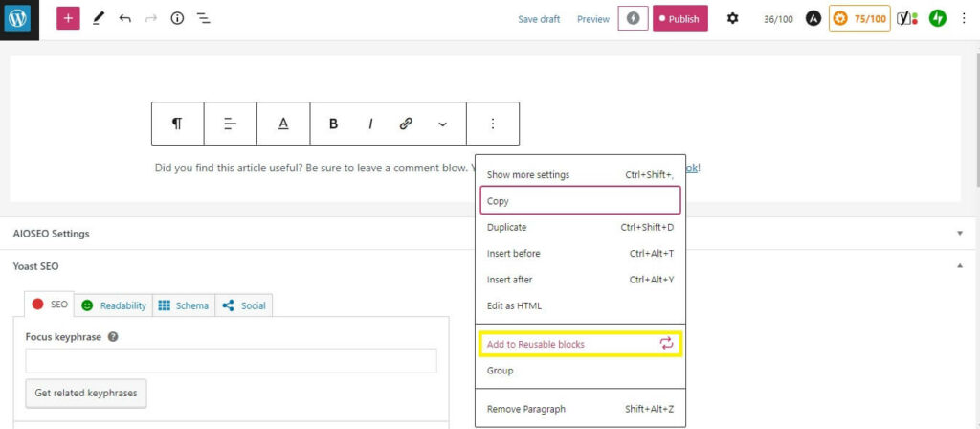This screenshot has height=429, width=980.
Task: Open the list view outline icon
Action: (x=204, y=18)
